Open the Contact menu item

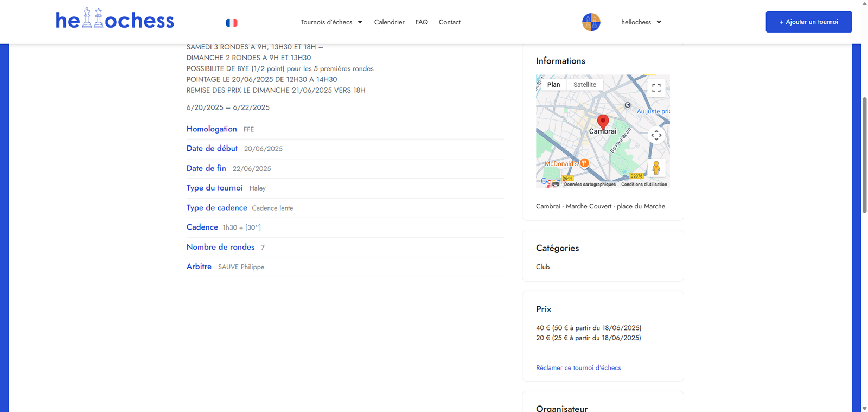click(449, 22)
